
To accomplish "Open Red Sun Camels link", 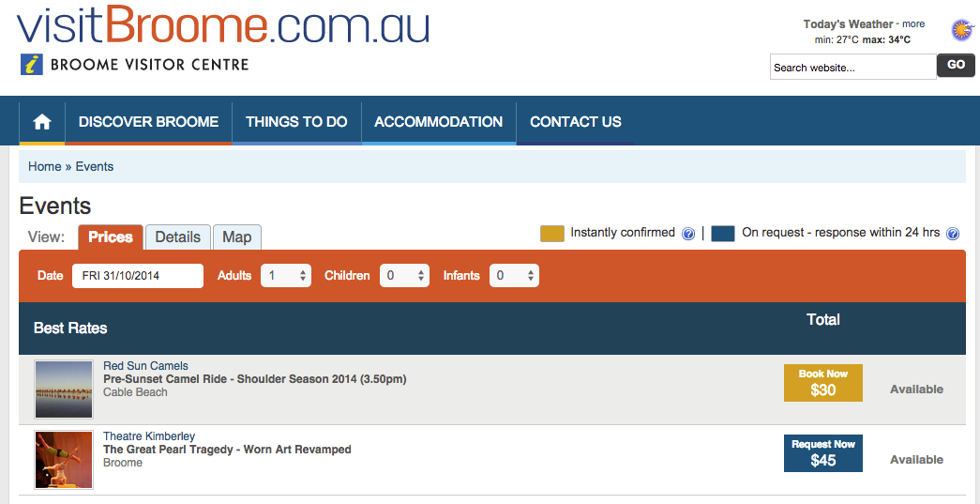I will pos(145,366).
